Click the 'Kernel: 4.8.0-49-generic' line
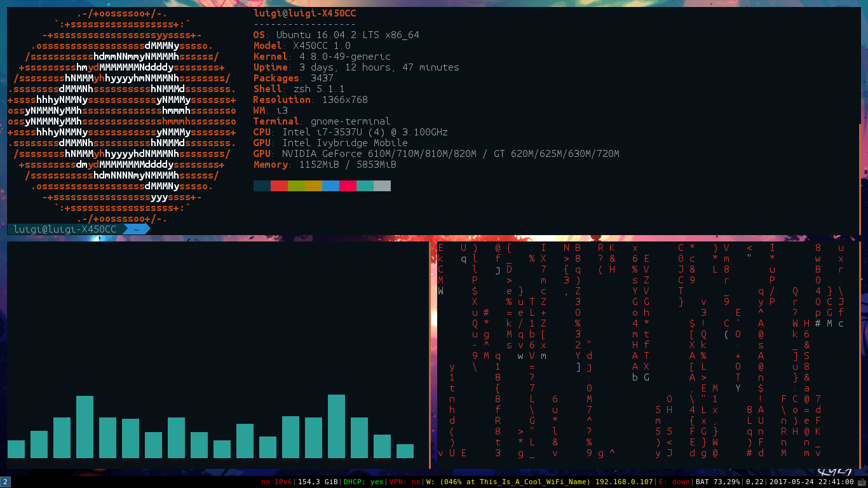868x488 pixels. click(322, 57)
